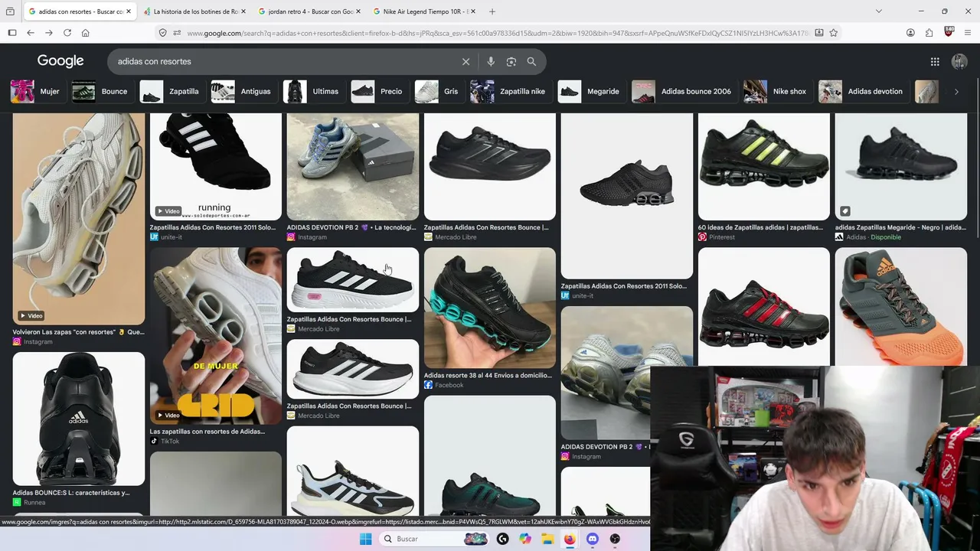
Task: Open the red-striped black Adidas shoe image
Action: pos(764,306)
